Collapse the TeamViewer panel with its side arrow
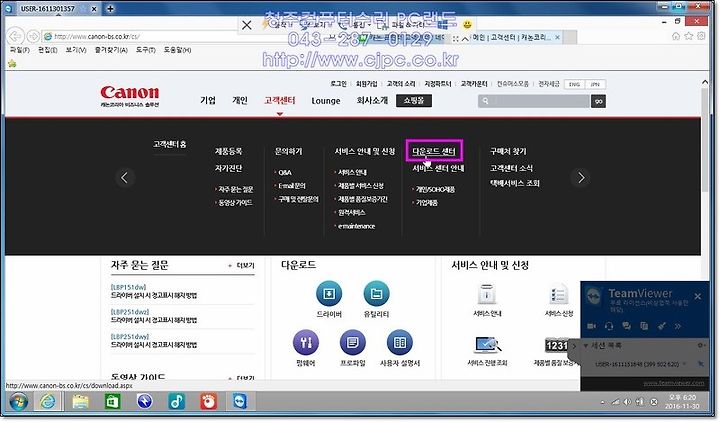The image size is (720, 422). pyautogui.click(x=574, y=346)
